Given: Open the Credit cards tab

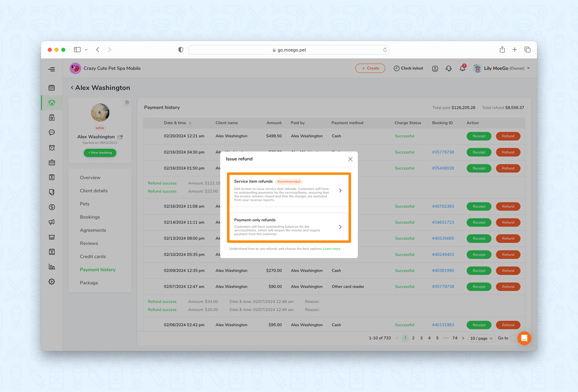Looking at the screenshot, I should pos(93,257).
